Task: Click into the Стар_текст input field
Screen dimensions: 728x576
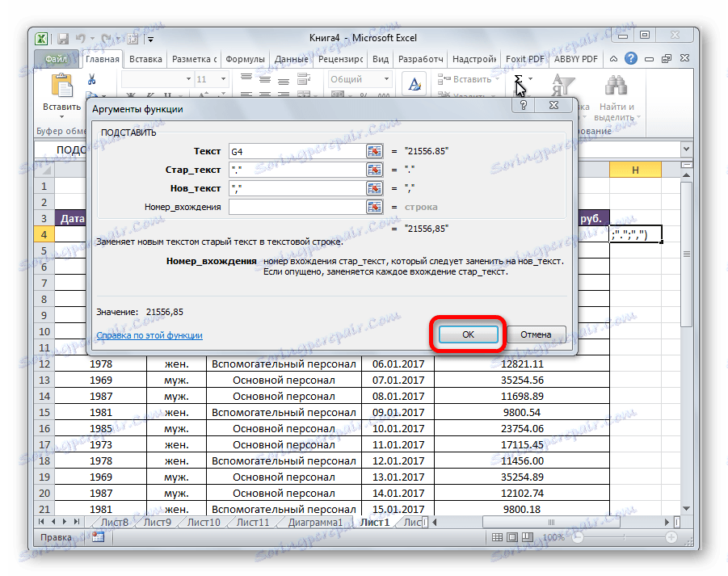Action: point(297,170)
